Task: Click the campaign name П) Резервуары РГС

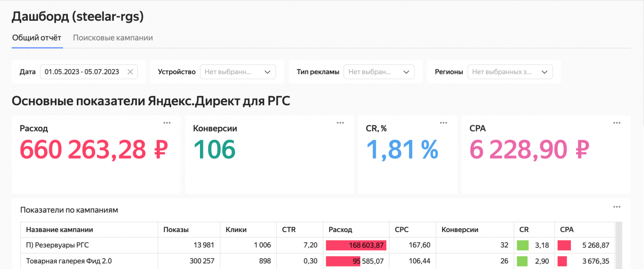Action: pos(57,245)
